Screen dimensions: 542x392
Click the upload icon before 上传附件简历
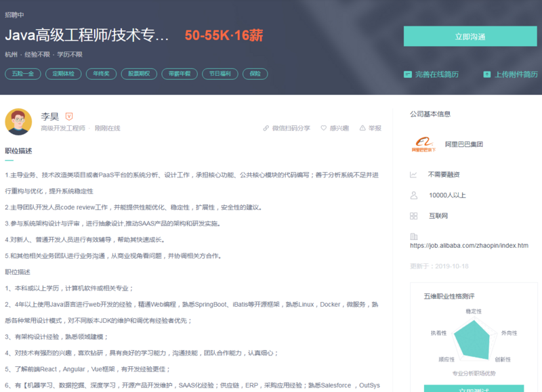(x=486, y=73)
